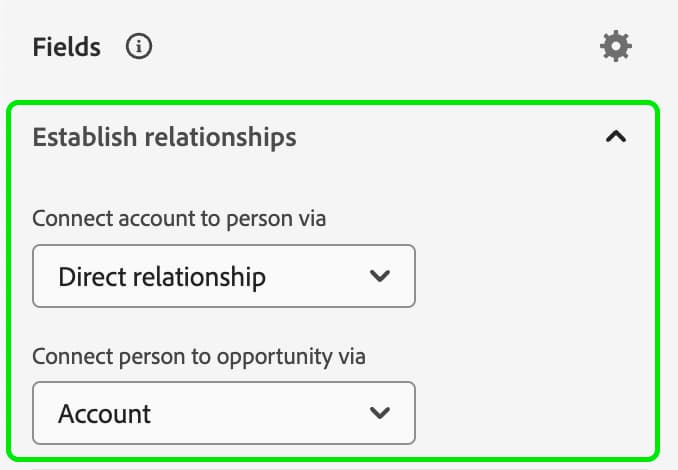This screenshot has height=470, width=678.
Task: Select the 'Account' text value
Action: click(x=105, y=413)
